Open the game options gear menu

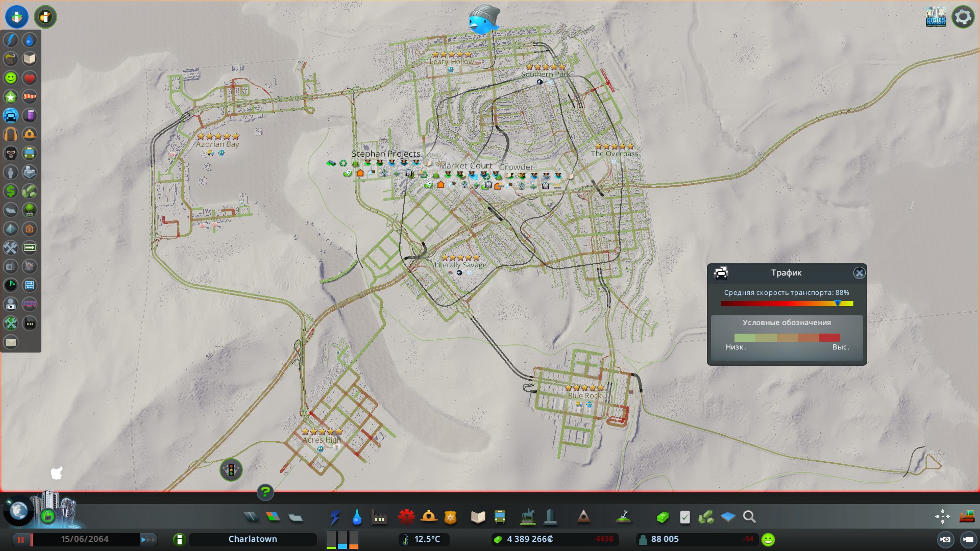click(x=963, y=17)
